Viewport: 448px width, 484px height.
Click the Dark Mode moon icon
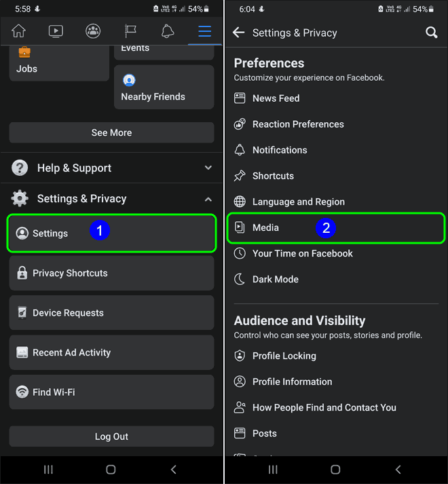point(240,280)
